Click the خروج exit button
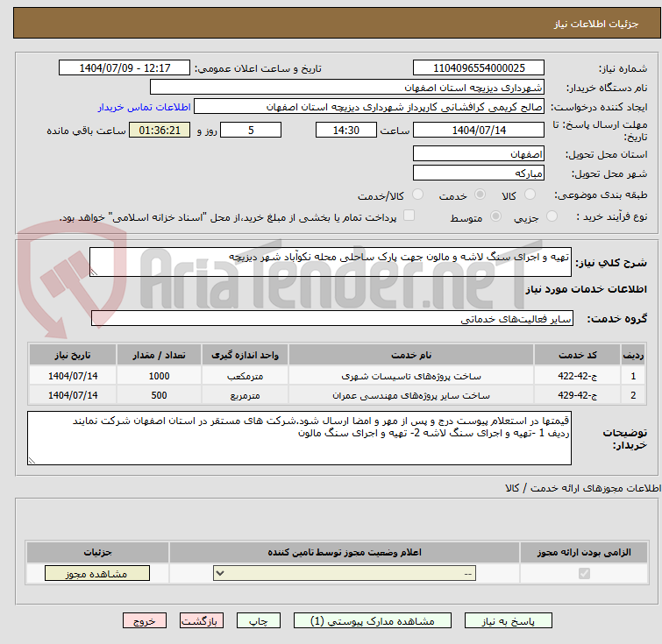Screen dimensions: 662x644 [145, 621]
